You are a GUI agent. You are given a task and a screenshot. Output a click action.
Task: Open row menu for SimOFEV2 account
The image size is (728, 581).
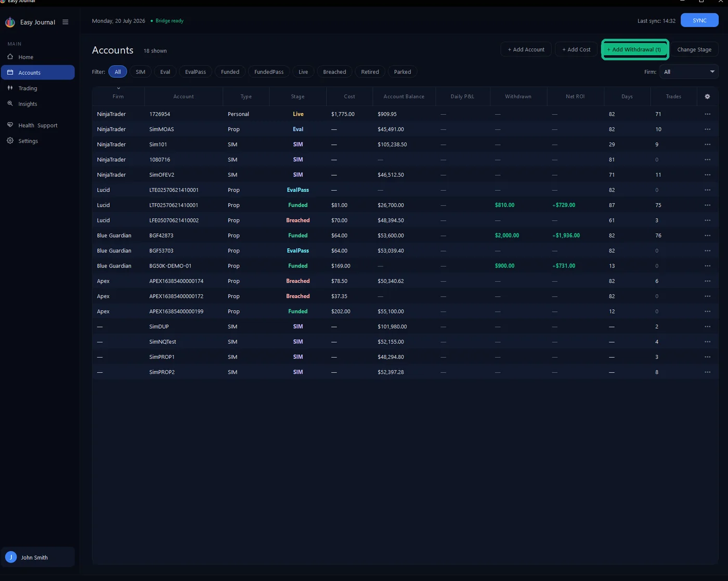[707, 175]
